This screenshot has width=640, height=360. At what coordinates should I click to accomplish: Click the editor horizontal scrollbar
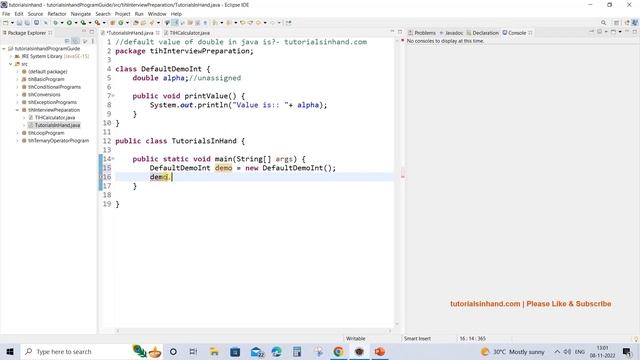[x=253, y=331]
